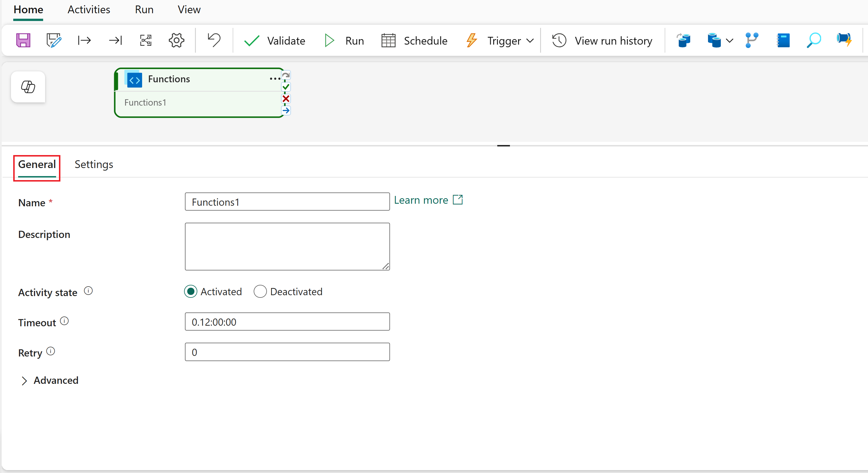The width and height of the screenshot is (868, 473).
Task: Open the dataset icon dropdown chevron
Action: (x=730, y=41)
